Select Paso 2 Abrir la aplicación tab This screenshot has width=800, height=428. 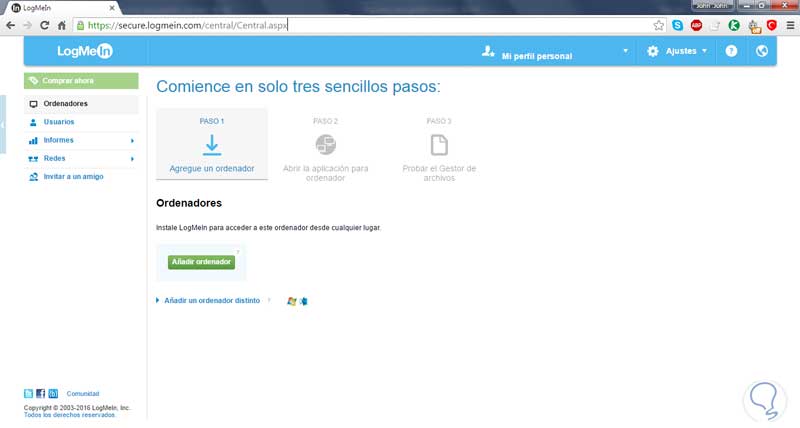point(326,148)
